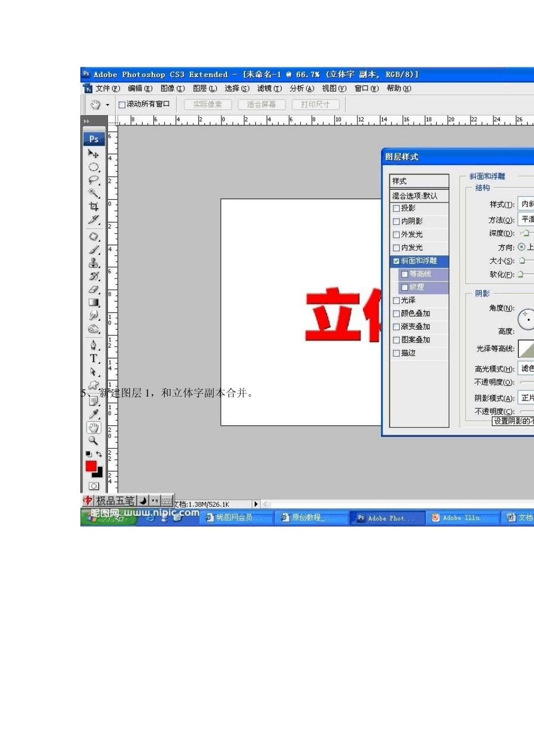The image size is (534, 756).
Task: Select the Gradient tool
Action: (93, 302)
